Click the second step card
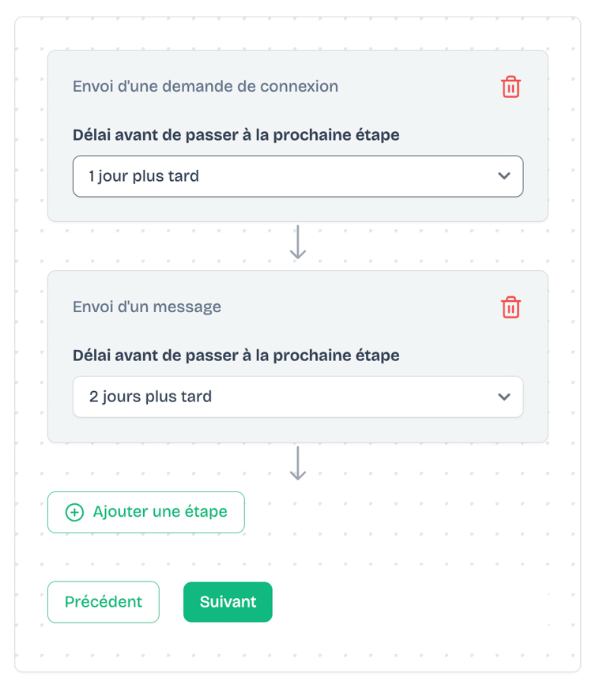This screenshot has width=607, height=700. [298, 356]
